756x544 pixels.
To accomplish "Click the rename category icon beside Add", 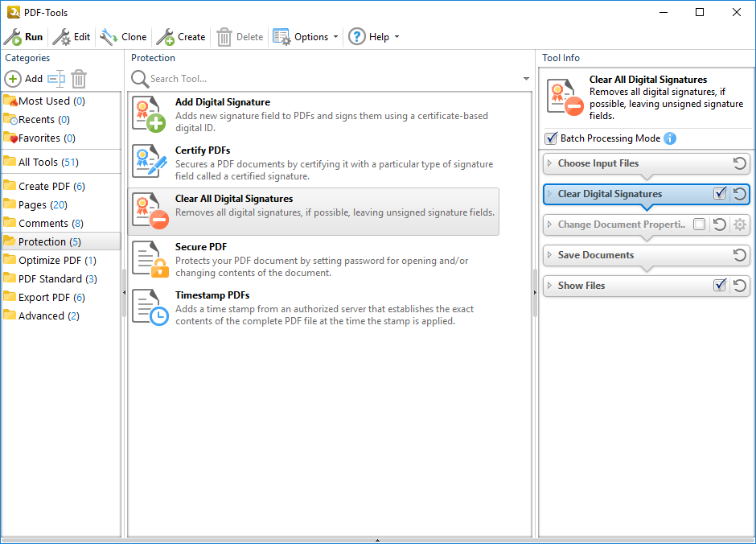I will pyautogui.click(x=55, y=79).
